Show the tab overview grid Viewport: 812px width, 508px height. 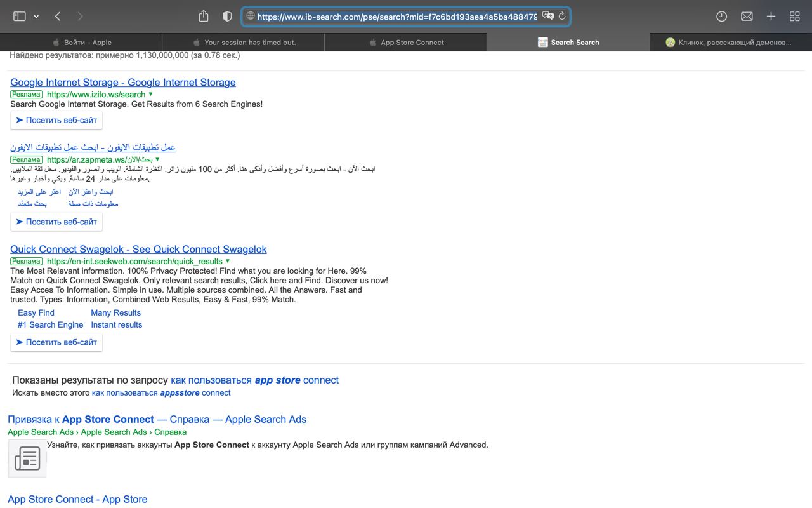tap(794, 17)
